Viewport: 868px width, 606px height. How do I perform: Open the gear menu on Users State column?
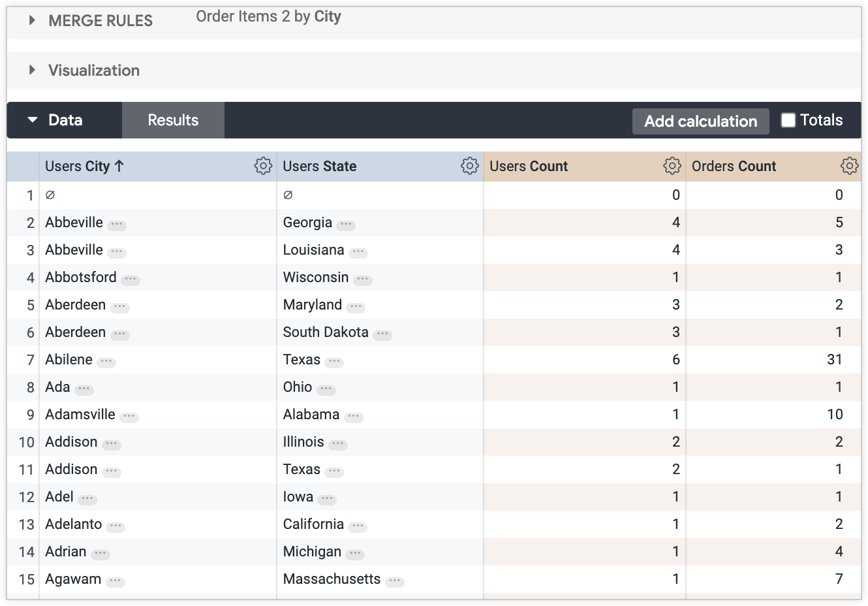tap(469, 166)
